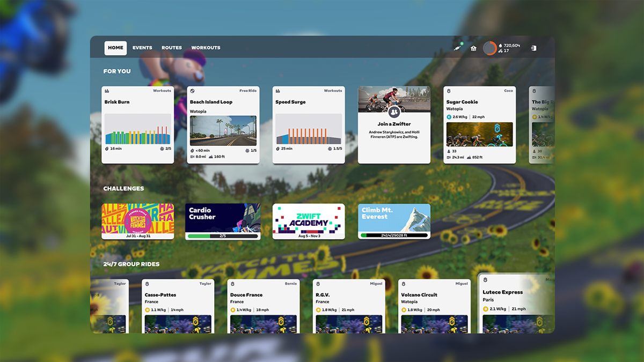This screenshot has width=644, height=362.
Task: Click the "Coco" pacer name
Action: click(x=508, y=91)
